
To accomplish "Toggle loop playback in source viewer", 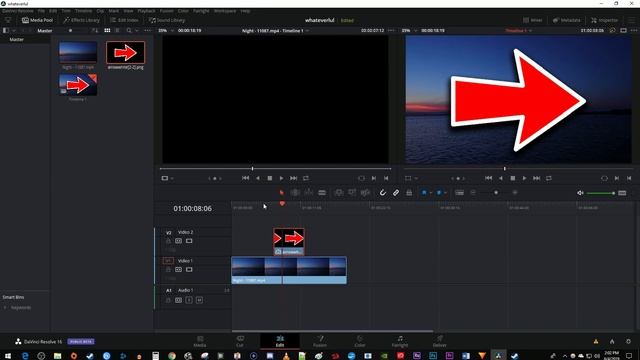I will (x=306, y=178).
